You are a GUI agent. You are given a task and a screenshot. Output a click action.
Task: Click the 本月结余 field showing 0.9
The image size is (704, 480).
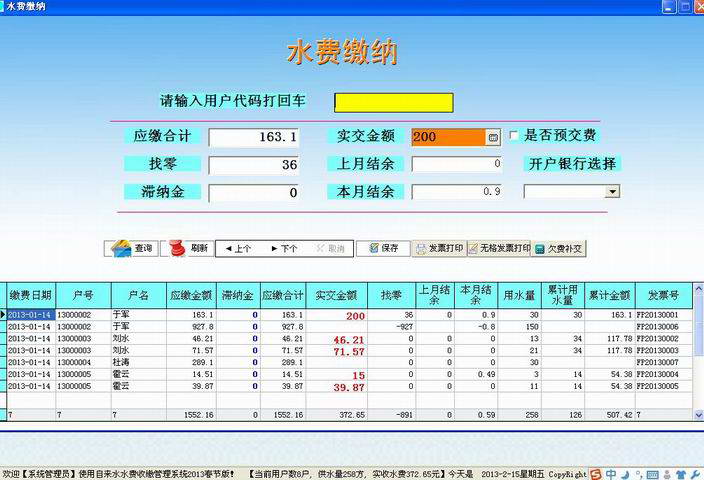(457, 192)
